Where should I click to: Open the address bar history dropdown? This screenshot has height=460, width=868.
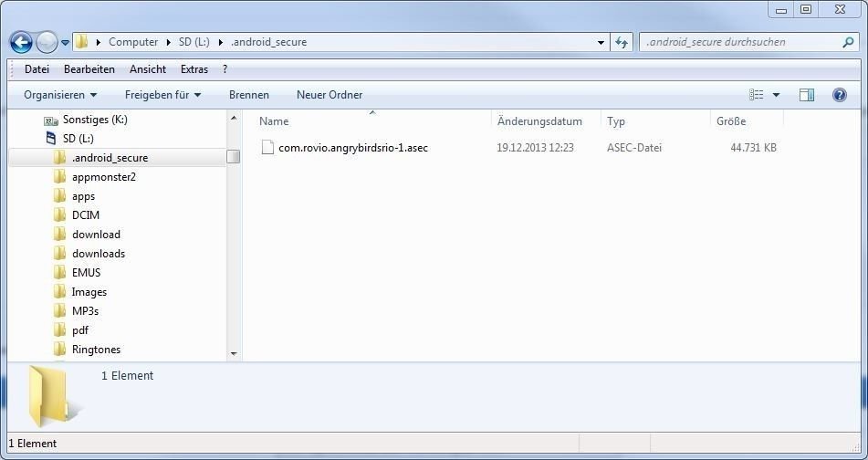(x=601, y=42)
